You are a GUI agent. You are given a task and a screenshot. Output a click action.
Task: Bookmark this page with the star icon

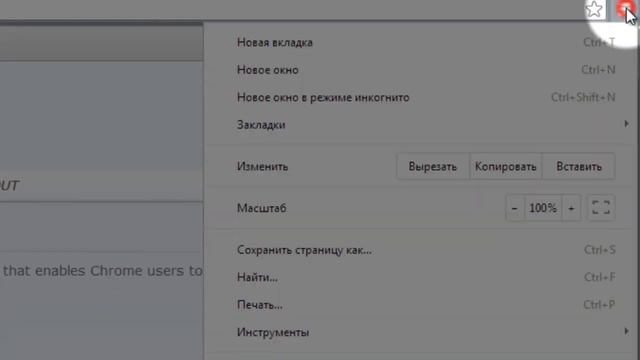point(594,9)
